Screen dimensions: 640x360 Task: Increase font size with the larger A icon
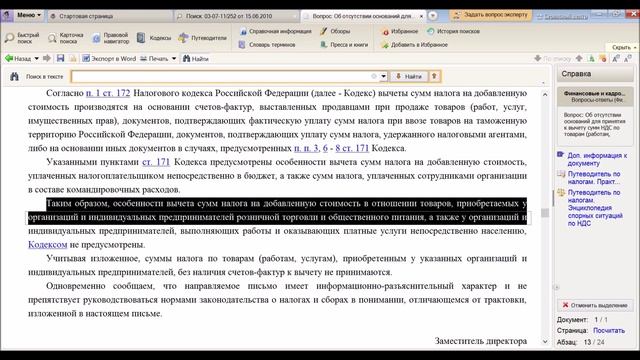pos(616,59)
